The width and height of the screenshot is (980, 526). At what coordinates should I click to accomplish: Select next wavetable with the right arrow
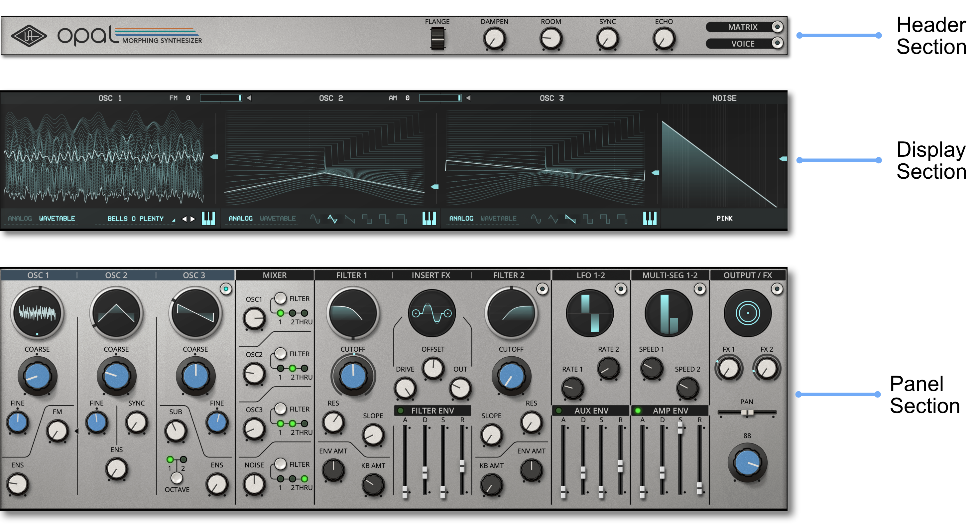click(193, 219)
